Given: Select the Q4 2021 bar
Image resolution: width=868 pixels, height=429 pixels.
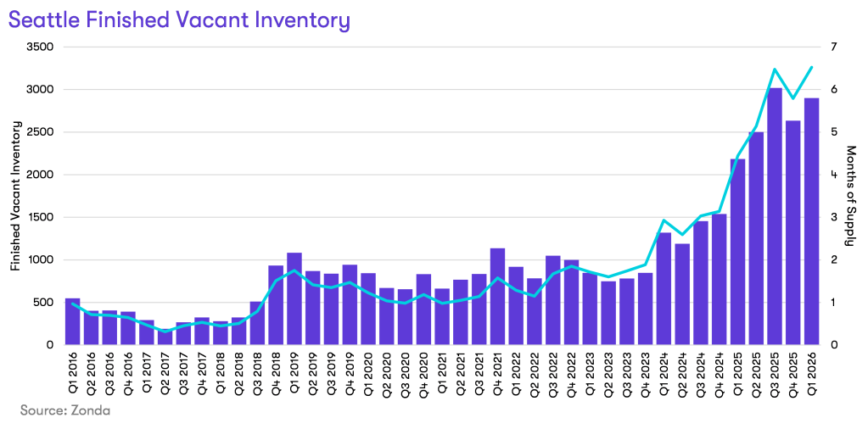Looking at the screenshot, I should (x=497, y=297).
